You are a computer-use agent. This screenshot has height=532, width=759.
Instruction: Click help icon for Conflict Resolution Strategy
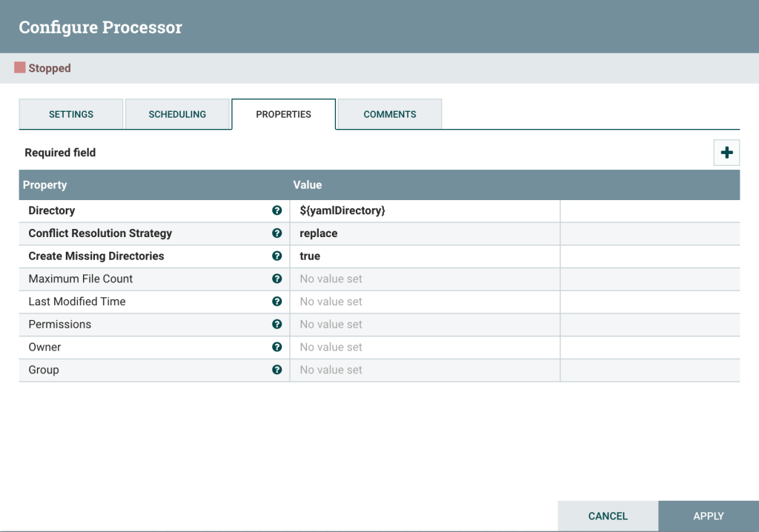click(277, 233)
